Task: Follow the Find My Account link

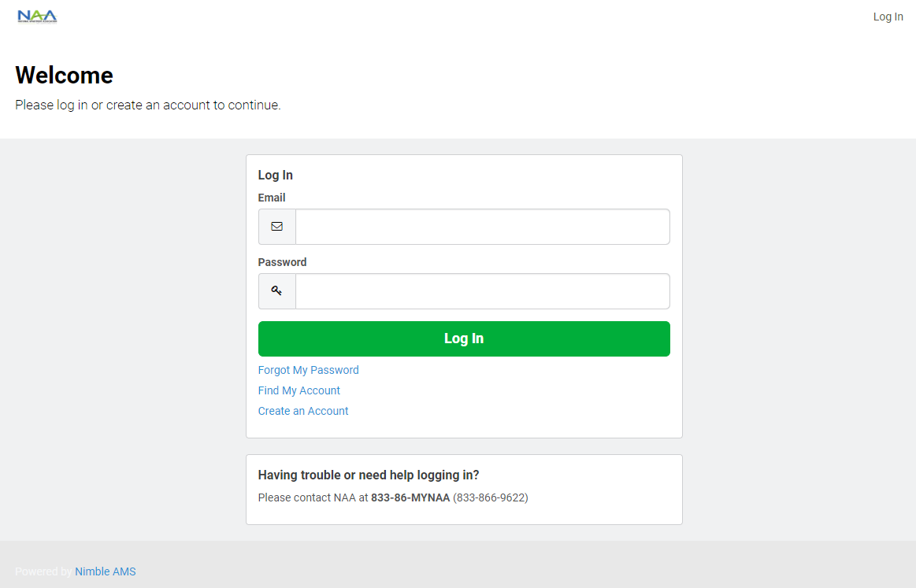Action: 299,390
